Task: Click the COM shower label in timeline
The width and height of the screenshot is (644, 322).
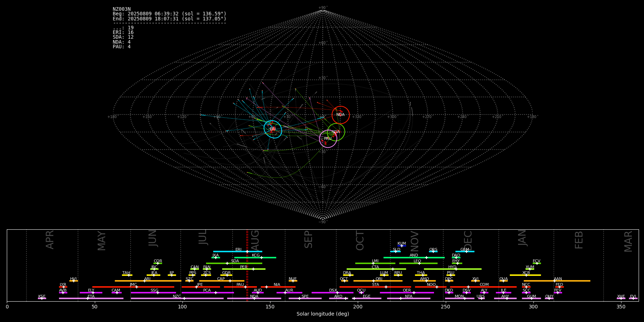Action: click(484, 285)
